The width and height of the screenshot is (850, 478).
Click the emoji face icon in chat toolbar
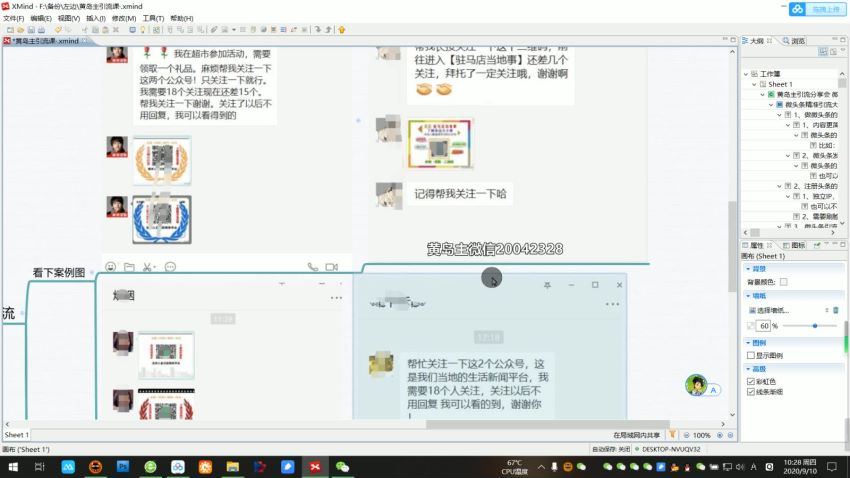(x=111, y=267)
